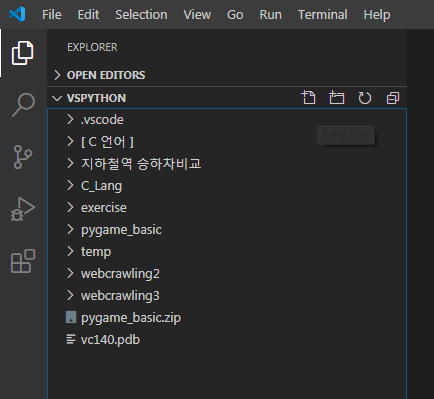
Task: Click the vc140.pdb file icon
Action: (71, 339)
